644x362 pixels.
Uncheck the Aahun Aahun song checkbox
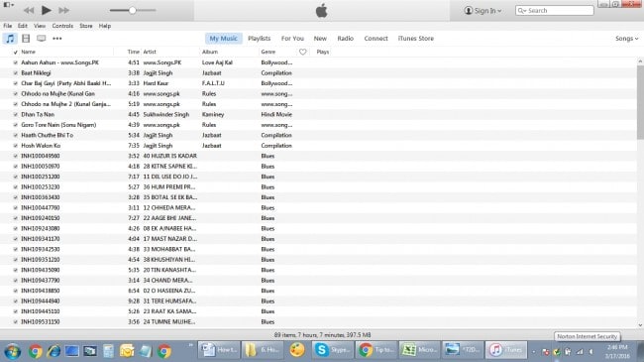(15, 62)
